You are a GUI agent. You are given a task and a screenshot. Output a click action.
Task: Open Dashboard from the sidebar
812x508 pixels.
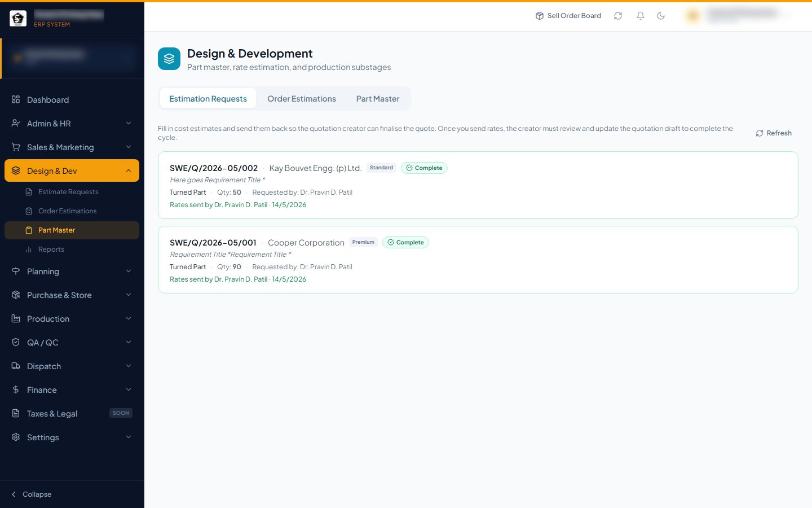pos(72,100)
